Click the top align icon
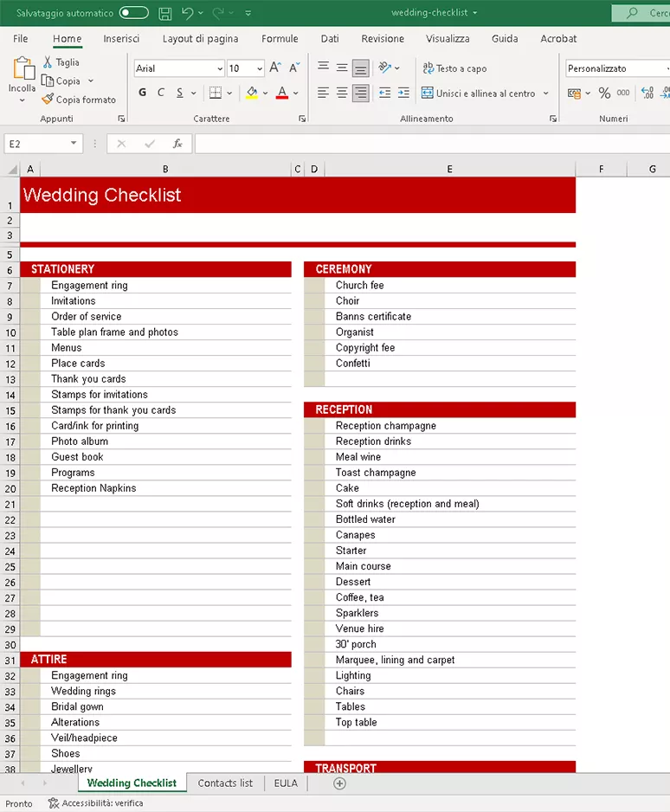Image resolution: width=670 pixels, height=812 pixels. coord(323,68)
